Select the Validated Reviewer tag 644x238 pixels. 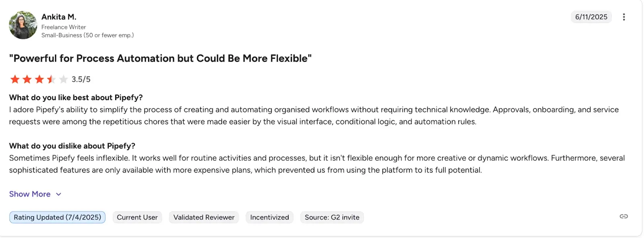204,217
